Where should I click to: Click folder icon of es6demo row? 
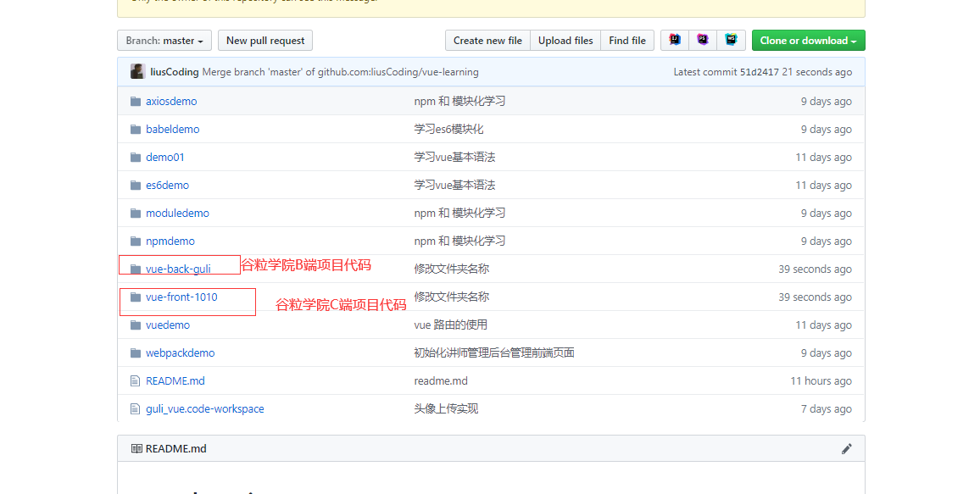(135, 185)
